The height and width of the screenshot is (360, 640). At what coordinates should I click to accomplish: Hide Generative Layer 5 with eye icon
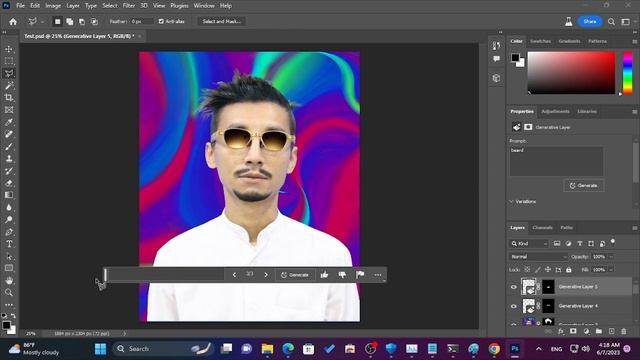514,287
